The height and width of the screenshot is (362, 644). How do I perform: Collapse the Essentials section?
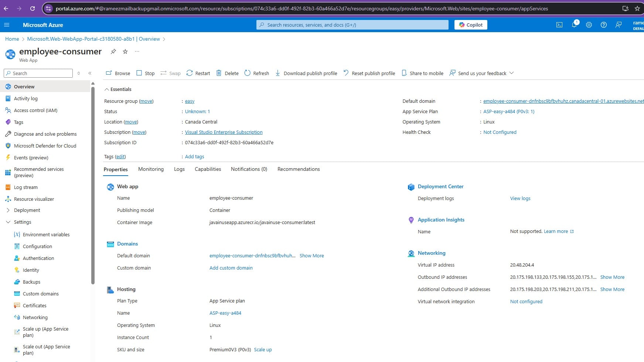click(118, 89)
